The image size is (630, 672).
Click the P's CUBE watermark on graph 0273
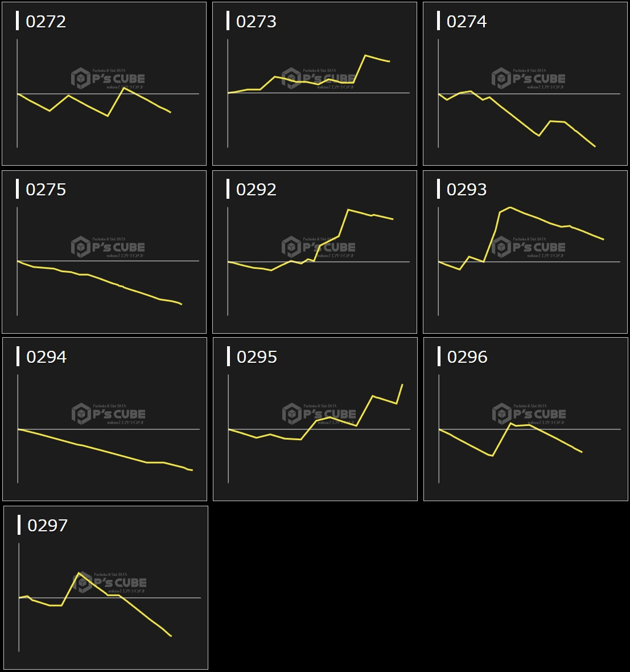pos(319,79)
